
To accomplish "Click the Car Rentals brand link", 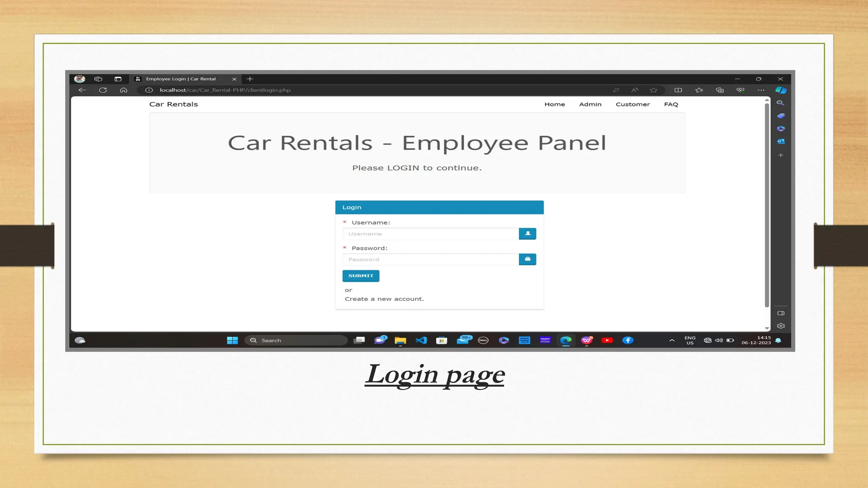I will click(174, 104).
